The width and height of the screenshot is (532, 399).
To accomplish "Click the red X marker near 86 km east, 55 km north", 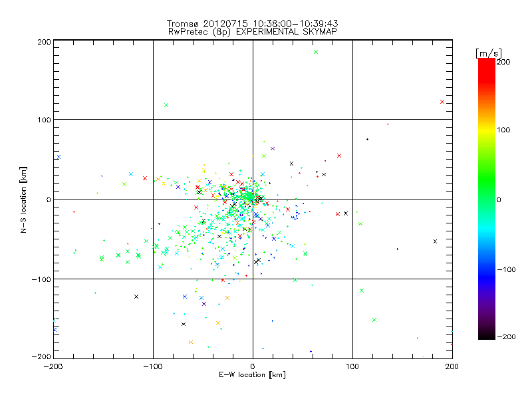I will tap(339, 156).
